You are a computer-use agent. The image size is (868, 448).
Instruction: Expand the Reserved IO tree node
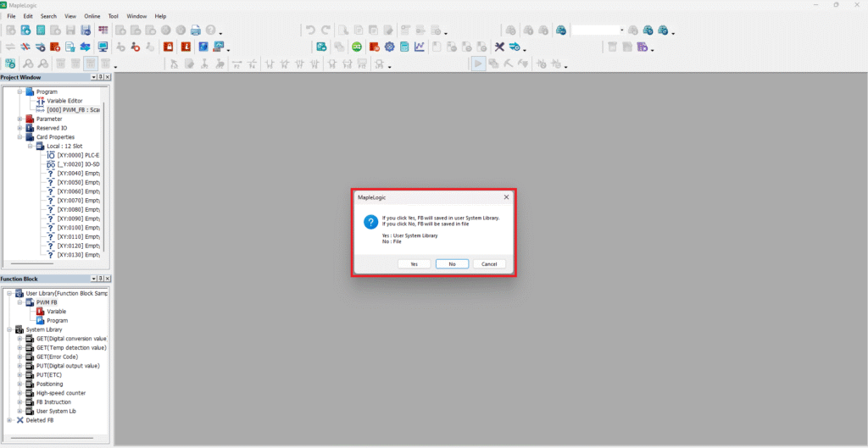(20, 128)
